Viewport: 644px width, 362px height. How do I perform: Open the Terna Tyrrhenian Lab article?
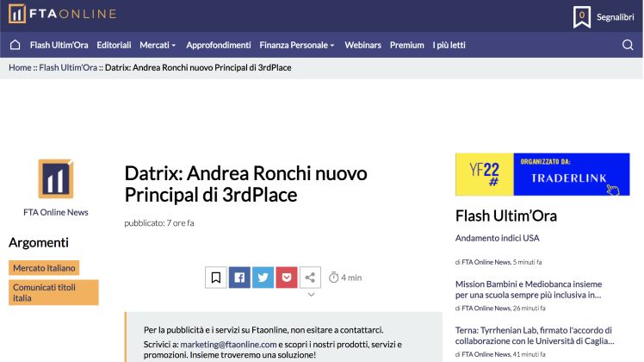[535, 335]
